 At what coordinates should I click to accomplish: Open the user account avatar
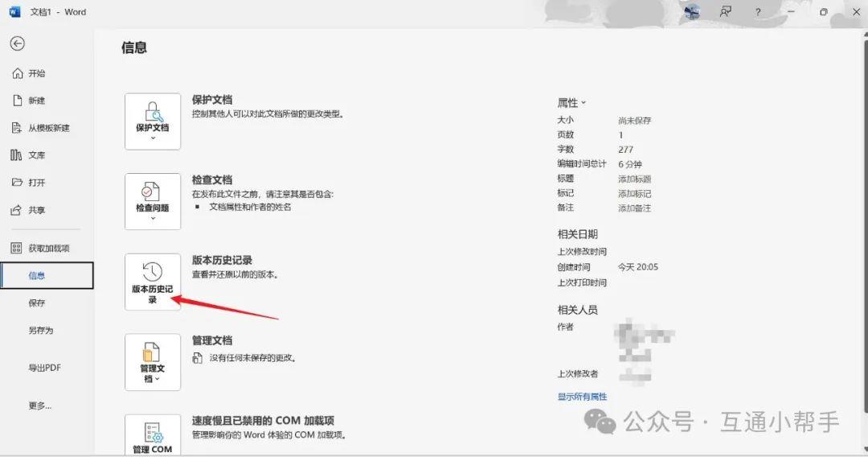click(692, 11)
